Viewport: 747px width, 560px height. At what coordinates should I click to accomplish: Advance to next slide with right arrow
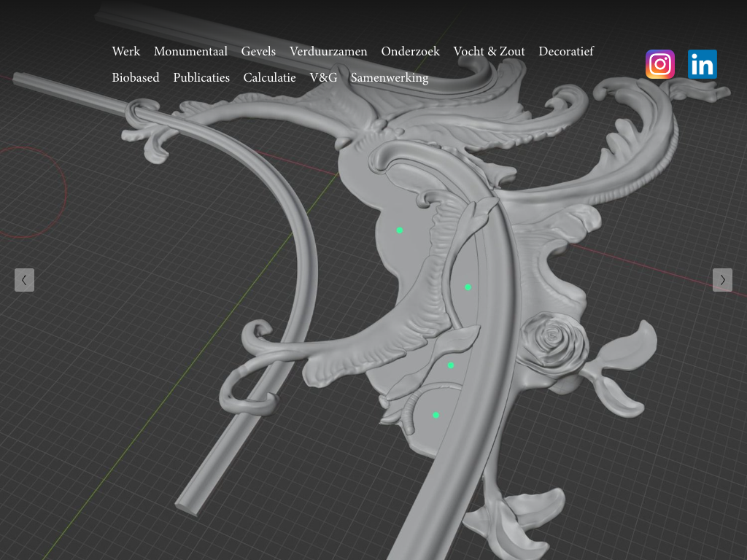pyautogui.click(x=722, y=280)
